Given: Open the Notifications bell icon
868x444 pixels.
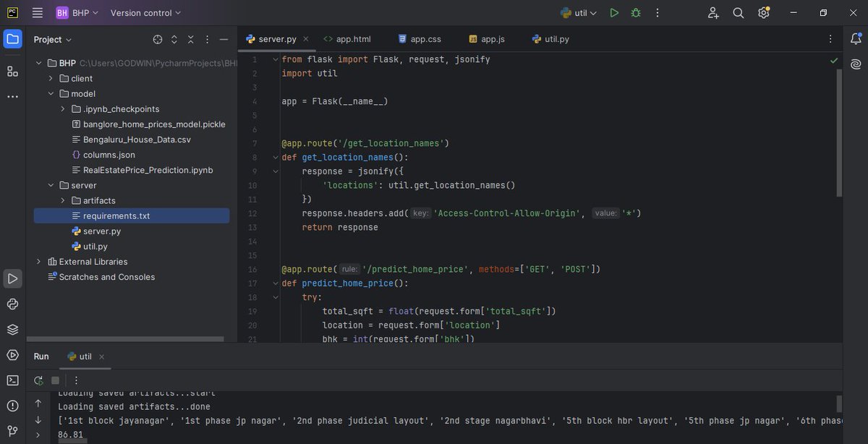Looking at the screenshot, I should click(x=856, y=39).
